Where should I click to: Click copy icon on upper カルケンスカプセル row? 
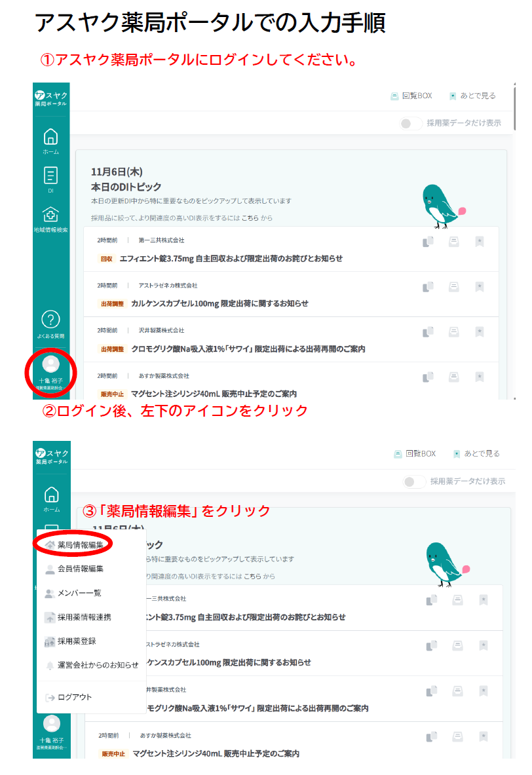428,286
